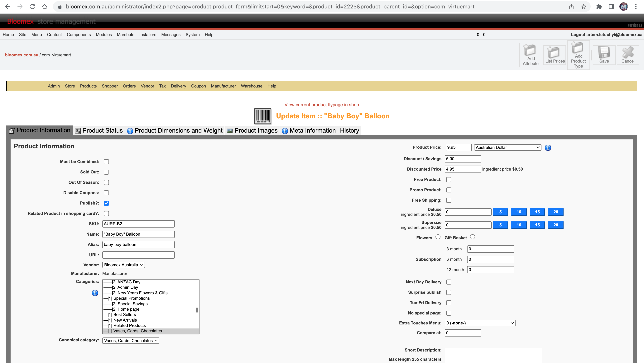Click the SKU input field
Viewport: 644px width, 363px height.
click(138, 224)
